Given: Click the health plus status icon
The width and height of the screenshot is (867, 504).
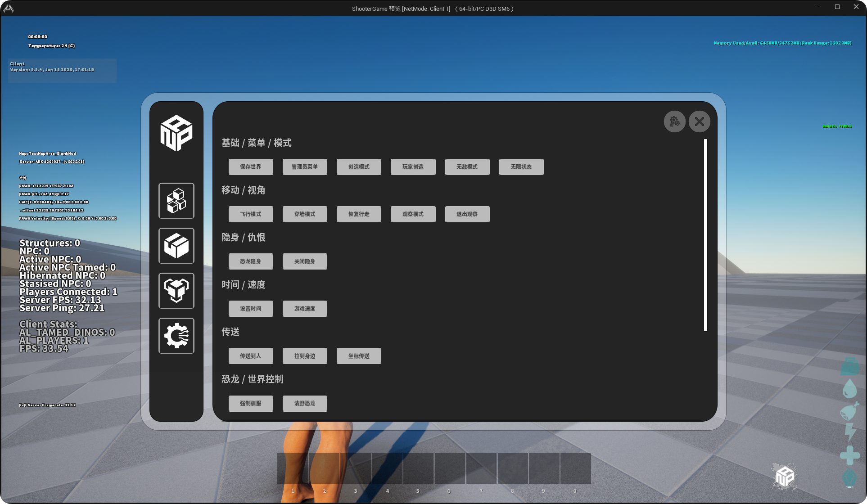Looking at the screenshot, I should (849, 455).
